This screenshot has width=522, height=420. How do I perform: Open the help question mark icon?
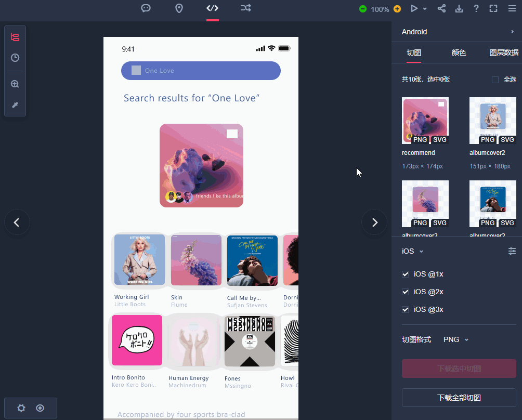click(x=476, y=8)
